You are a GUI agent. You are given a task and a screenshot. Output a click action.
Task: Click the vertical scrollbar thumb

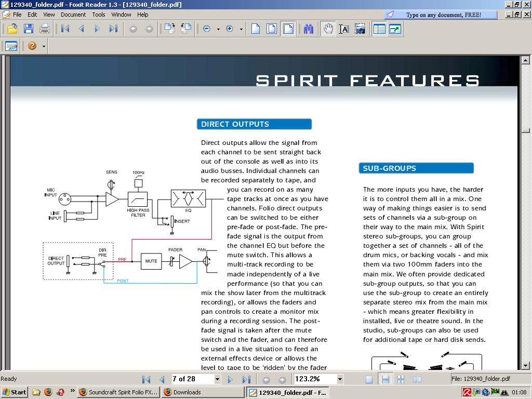(x=526, y=130)
